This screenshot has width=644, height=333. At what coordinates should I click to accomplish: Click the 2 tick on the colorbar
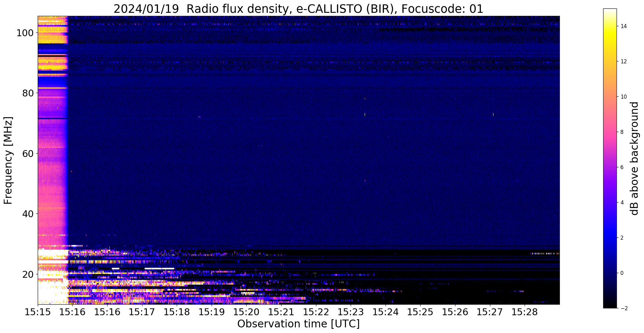[x=622, y=238]
